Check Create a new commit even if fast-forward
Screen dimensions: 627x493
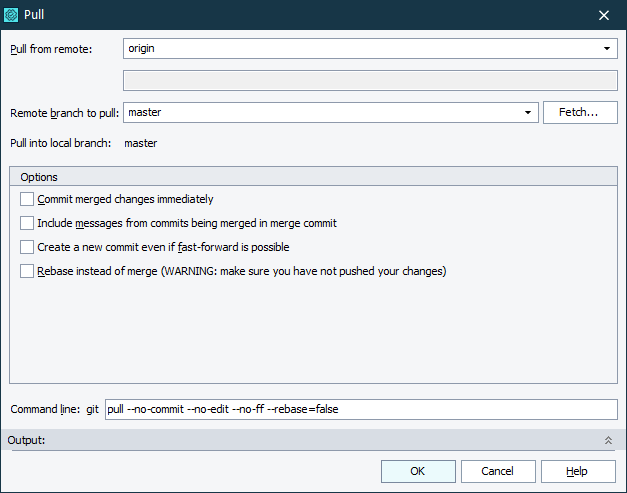[x=27, y=247]
